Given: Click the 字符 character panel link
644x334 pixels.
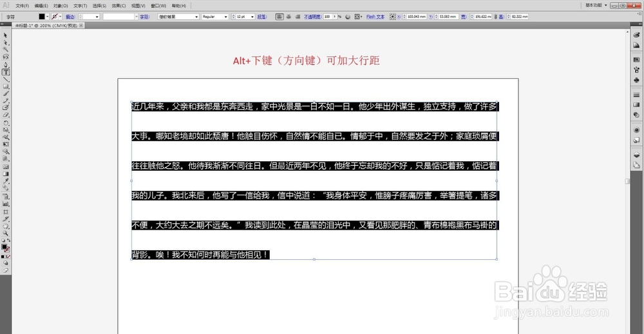Looking at the screenshot, I should [144, 17].
